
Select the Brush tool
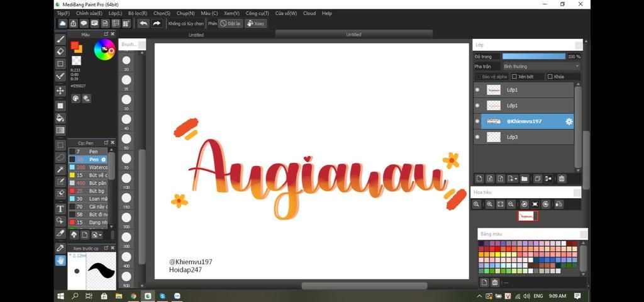pos(60,39)
